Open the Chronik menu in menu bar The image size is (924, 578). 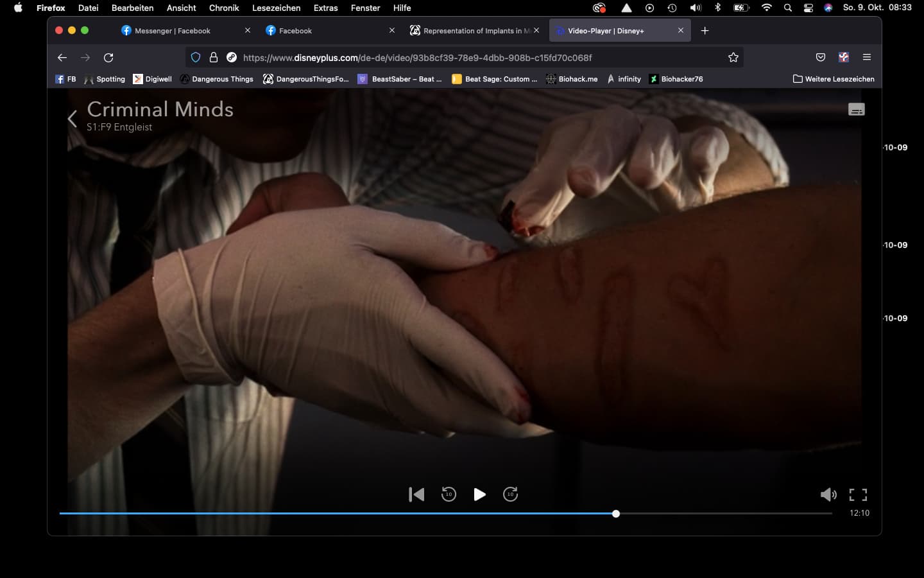point(224,8)
